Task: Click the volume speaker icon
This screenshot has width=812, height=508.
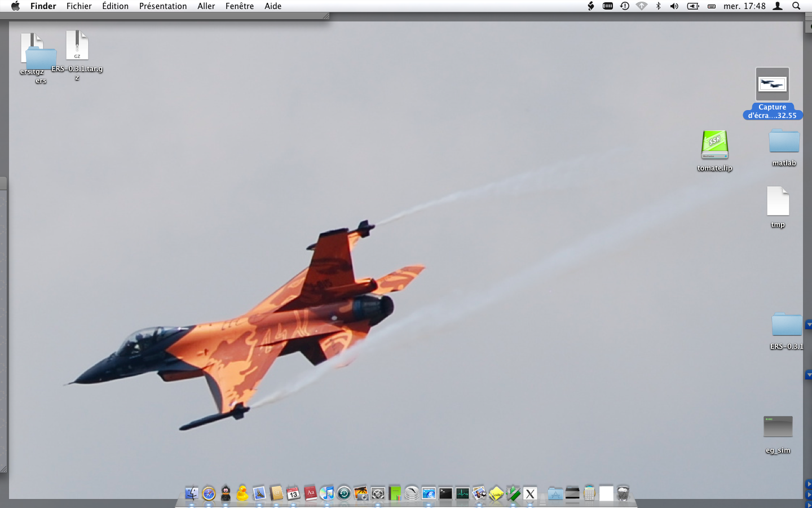Action: click(x=674, y=6)
